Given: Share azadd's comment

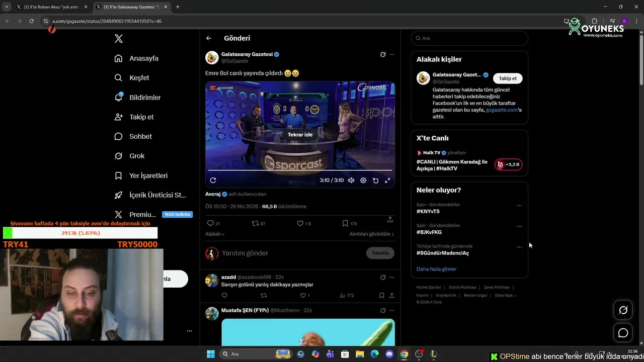Looking at the screenshot, I should pyautogui.click(x=391, y=296).
